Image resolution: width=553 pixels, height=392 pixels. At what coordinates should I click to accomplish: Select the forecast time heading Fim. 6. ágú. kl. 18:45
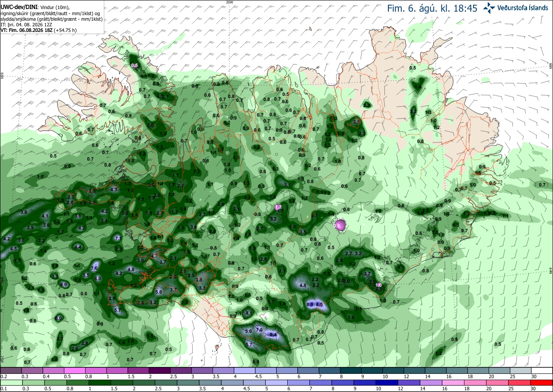pos(432,8)
